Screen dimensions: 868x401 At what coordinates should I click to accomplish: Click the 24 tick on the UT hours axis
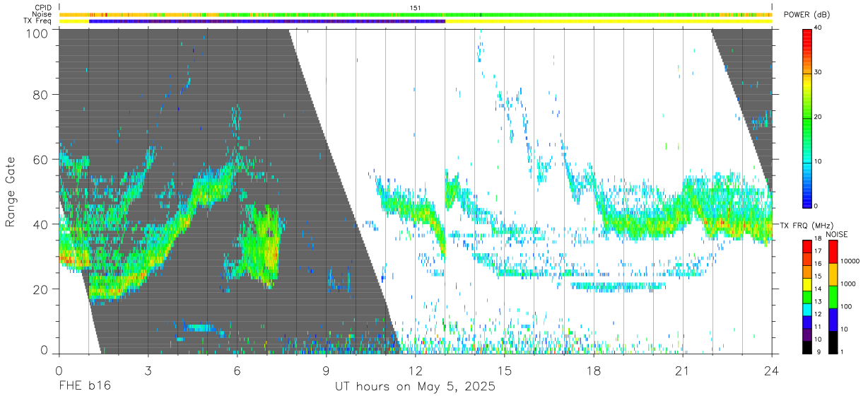[771, 370]
